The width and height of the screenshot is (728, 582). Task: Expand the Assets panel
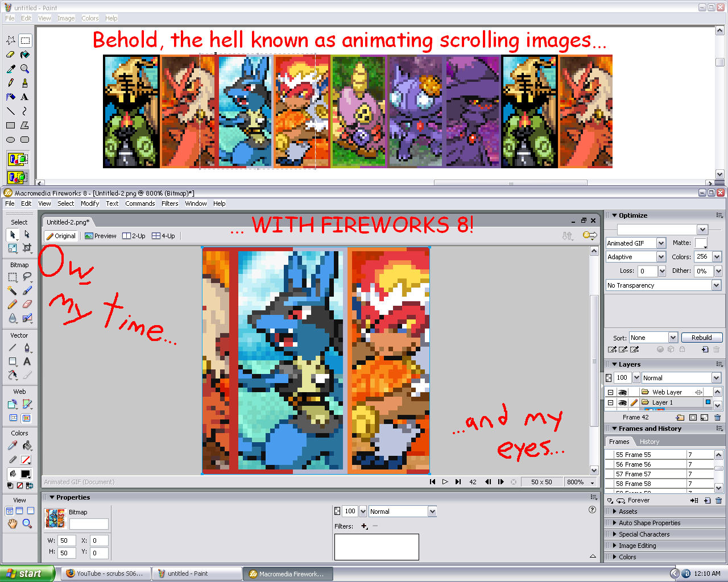point(628,512)
